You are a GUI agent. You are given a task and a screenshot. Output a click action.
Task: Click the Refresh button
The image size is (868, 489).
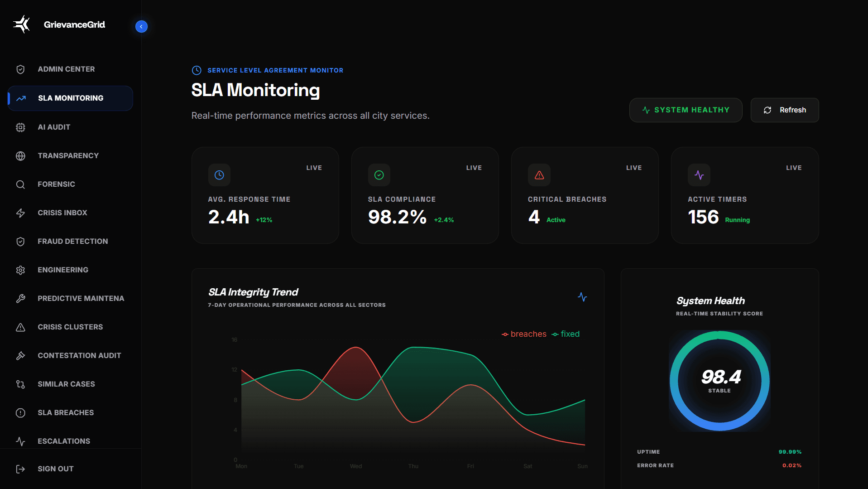point(785,110)
